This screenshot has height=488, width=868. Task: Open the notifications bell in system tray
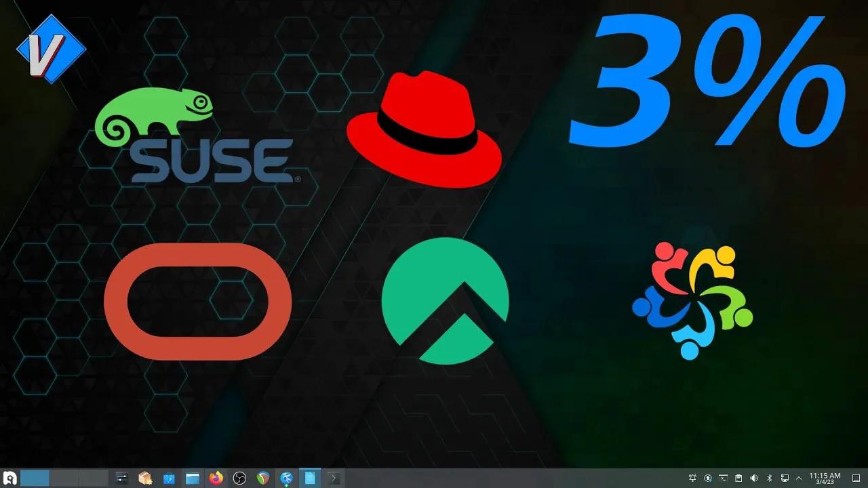pyautogui.click(x=692, y=478)
